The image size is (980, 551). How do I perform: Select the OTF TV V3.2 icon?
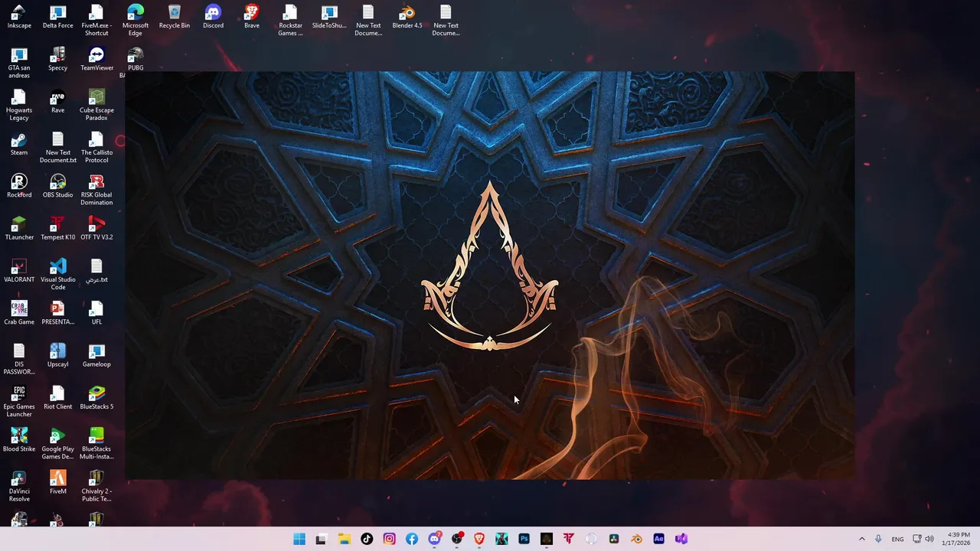(x=96, y=228)
